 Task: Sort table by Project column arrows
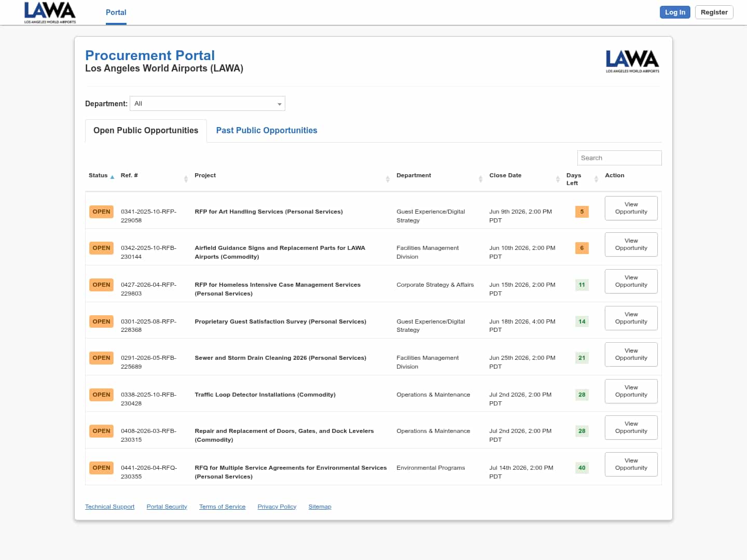click(388, 179)
